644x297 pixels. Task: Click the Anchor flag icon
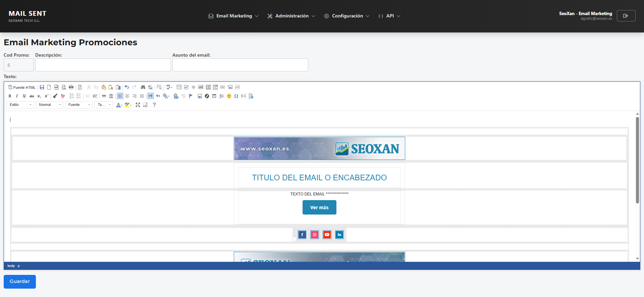click(x=191, y=96)
